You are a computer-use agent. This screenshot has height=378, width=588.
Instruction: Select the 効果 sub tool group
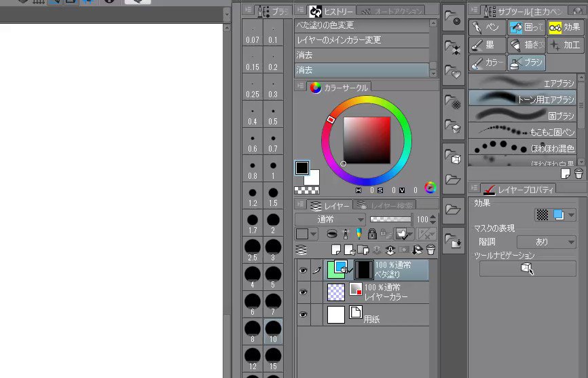pos(565,27)
